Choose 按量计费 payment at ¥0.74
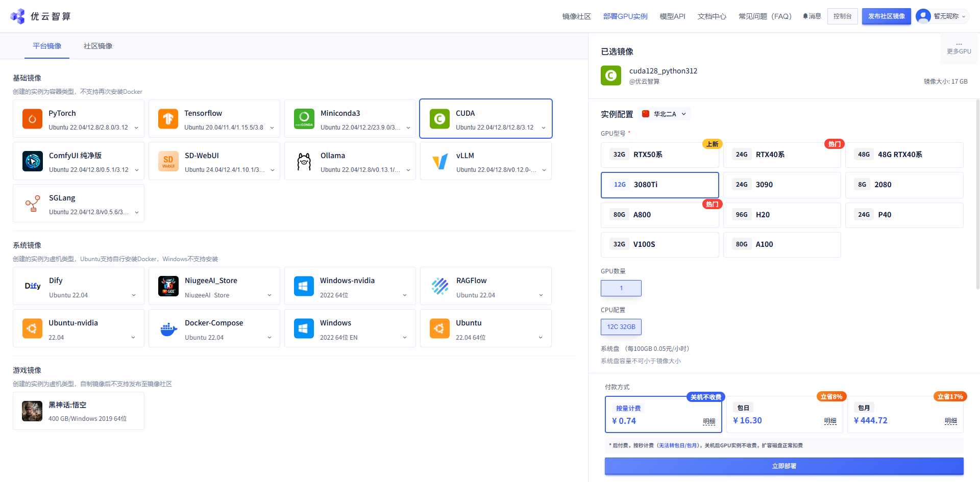This screenshot has height=482, width=980. point(663,414)
